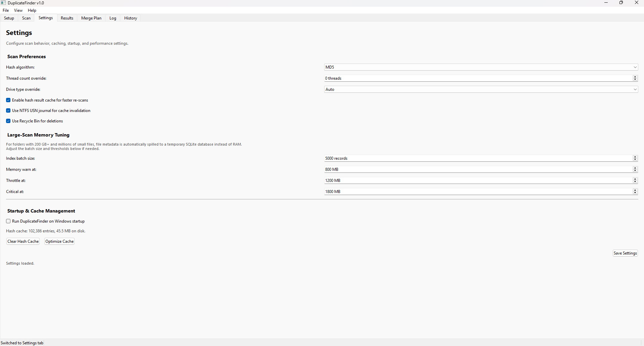Click the Optimize Cache button

coord(59,241)
